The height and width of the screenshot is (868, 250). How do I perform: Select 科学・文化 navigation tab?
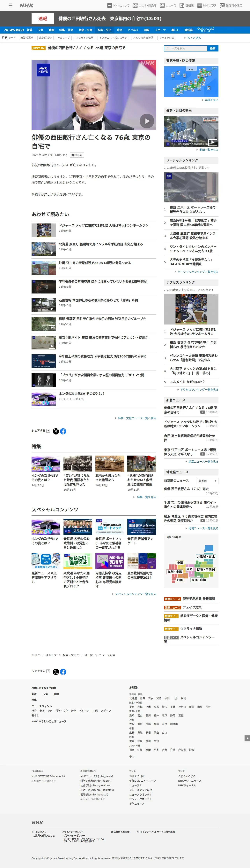[104, 30]
